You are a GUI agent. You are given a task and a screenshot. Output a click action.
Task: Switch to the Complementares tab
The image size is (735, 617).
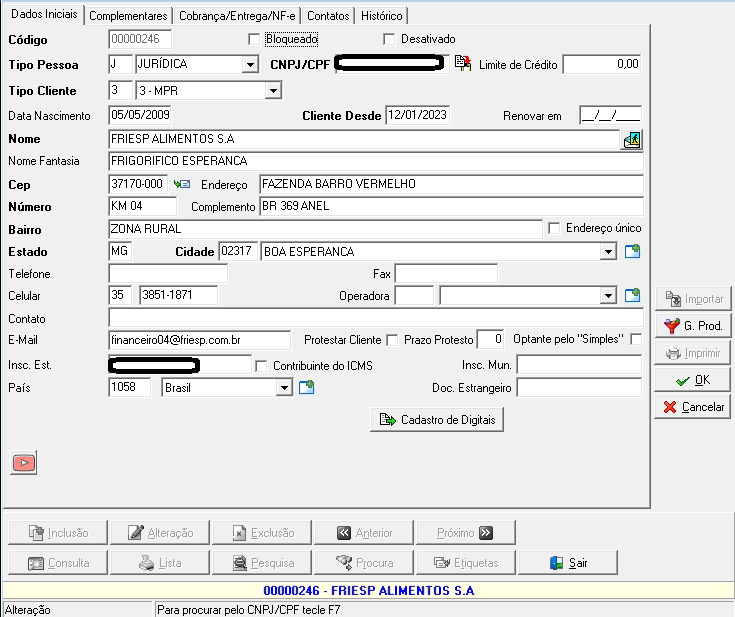click(128, 16)
